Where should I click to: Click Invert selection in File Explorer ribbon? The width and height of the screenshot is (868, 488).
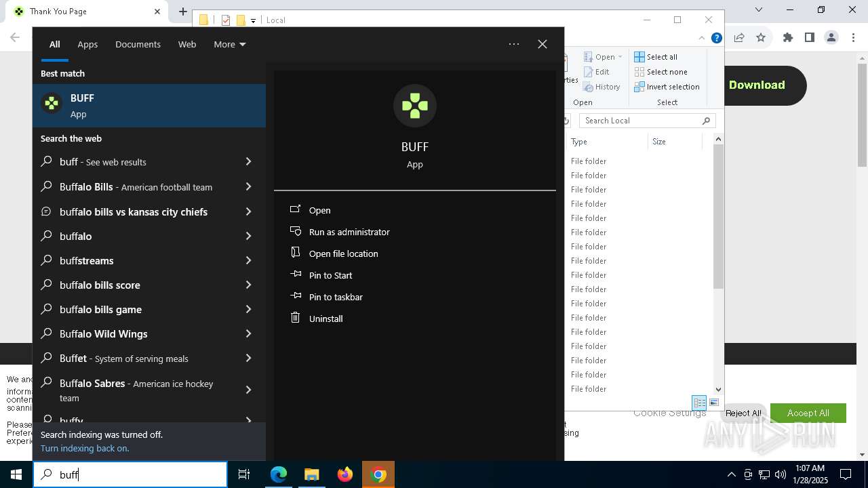(667, 87)
